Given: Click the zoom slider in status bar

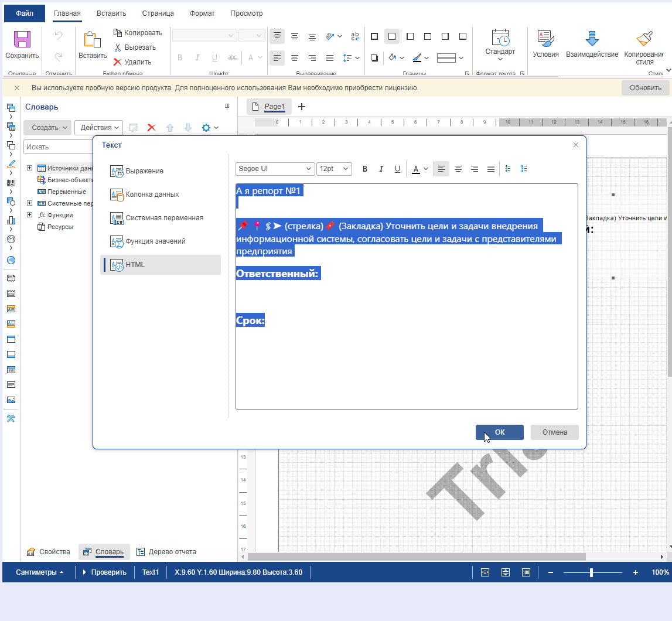Looking at the screenshot, I should click(x=592, y=572).
